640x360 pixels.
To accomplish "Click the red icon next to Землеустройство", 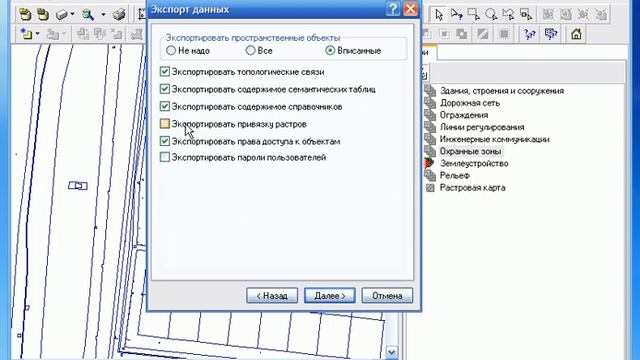I will tap(429, 163).
